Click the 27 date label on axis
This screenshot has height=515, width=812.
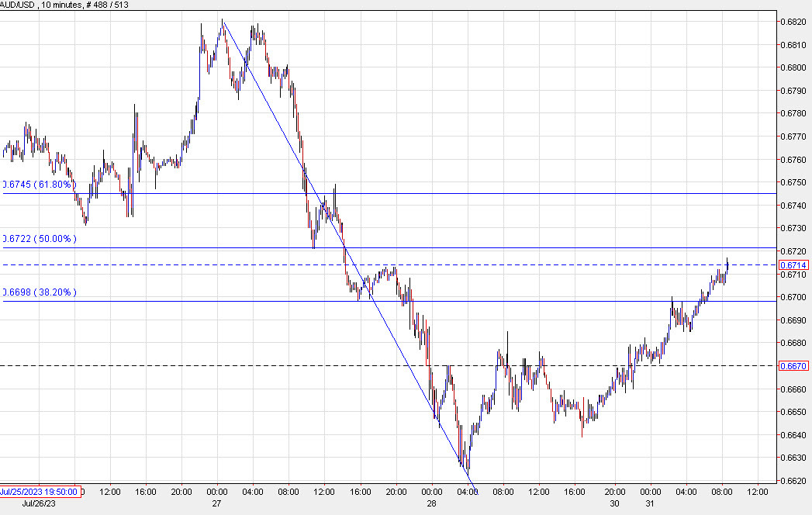217,504
